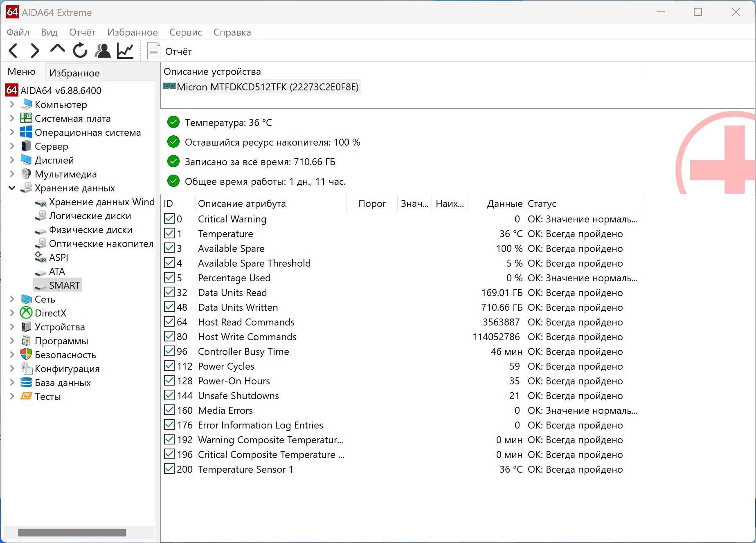Toggle the Unsafe Shutdowns checkbox
This screenshot has width=756, height=543.
point(169,395)
